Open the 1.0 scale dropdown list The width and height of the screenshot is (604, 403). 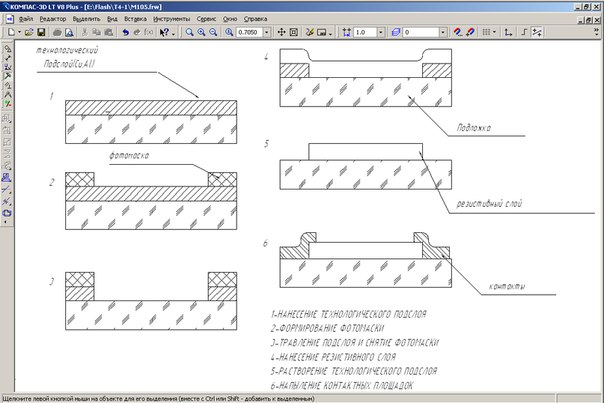coord(381,32)
